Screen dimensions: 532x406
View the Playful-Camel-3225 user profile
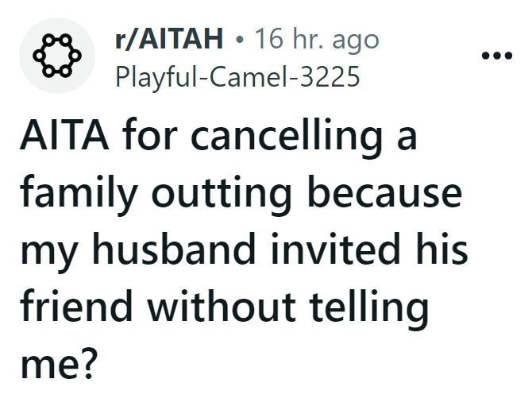237,76
